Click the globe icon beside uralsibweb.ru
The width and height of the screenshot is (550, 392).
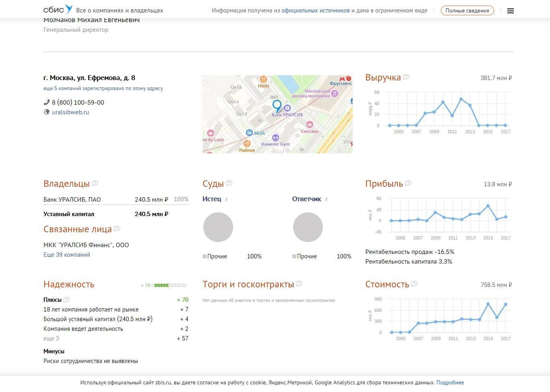[47, 112]
